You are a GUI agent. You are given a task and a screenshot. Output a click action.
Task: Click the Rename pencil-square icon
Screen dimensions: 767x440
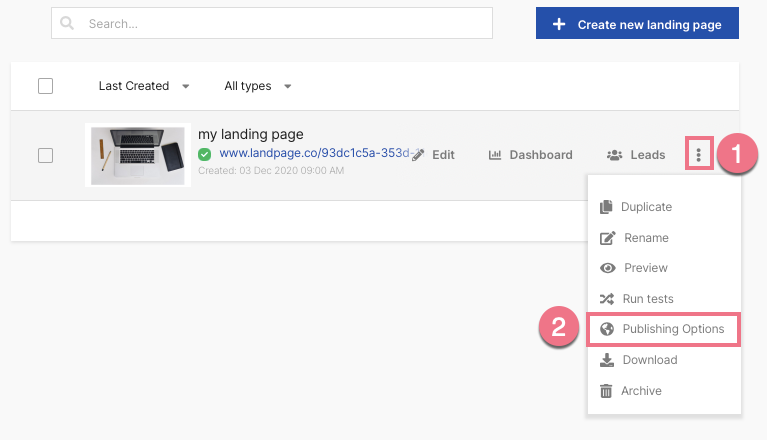pos(608,238)
